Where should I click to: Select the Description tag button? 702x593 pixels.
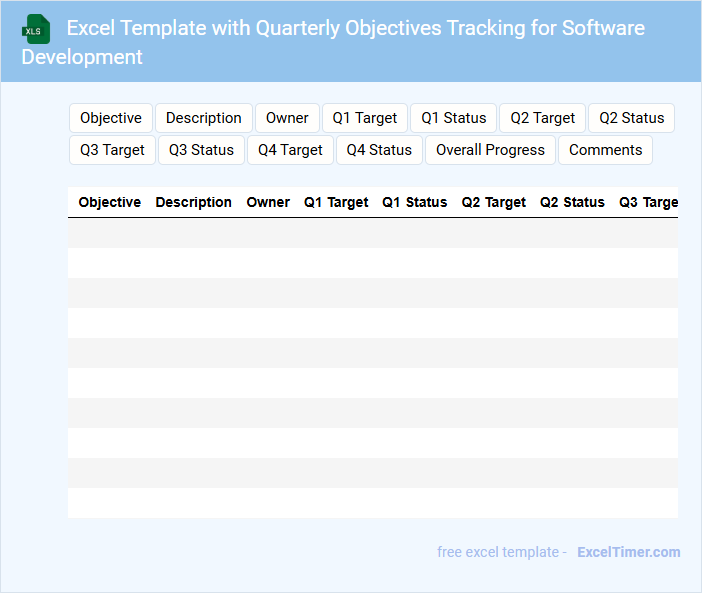coord(204,118)
